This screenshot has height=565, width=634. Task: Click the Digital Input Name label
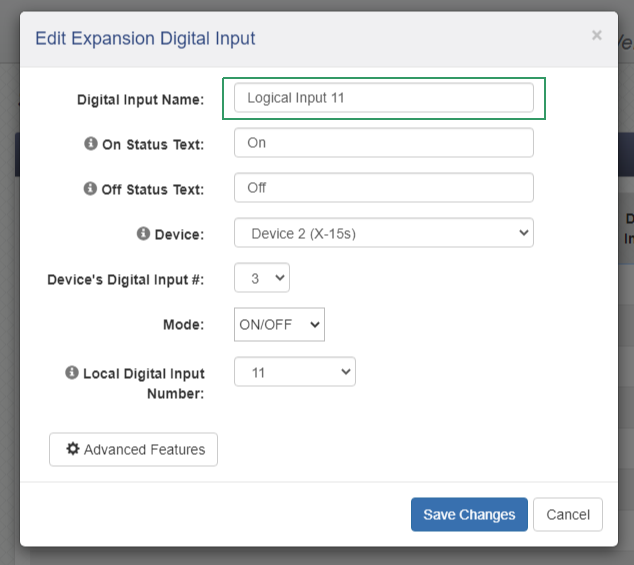tap(140, 100)
